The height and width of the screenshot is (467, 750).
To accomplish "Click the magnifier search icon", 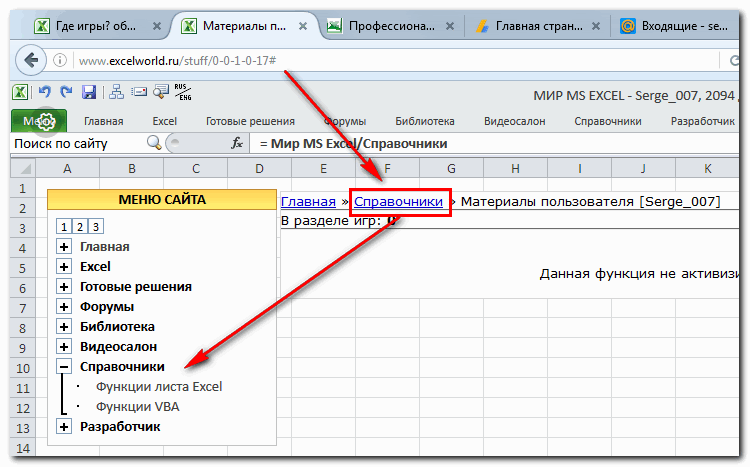I will [154, 143].
